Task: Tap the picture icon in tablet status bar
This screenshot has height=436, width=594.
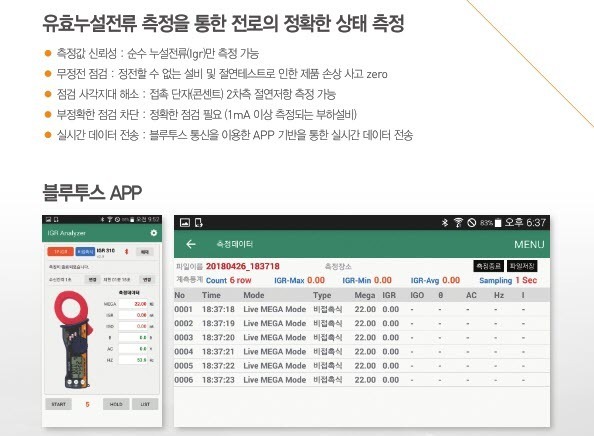Action: (184, 223)
